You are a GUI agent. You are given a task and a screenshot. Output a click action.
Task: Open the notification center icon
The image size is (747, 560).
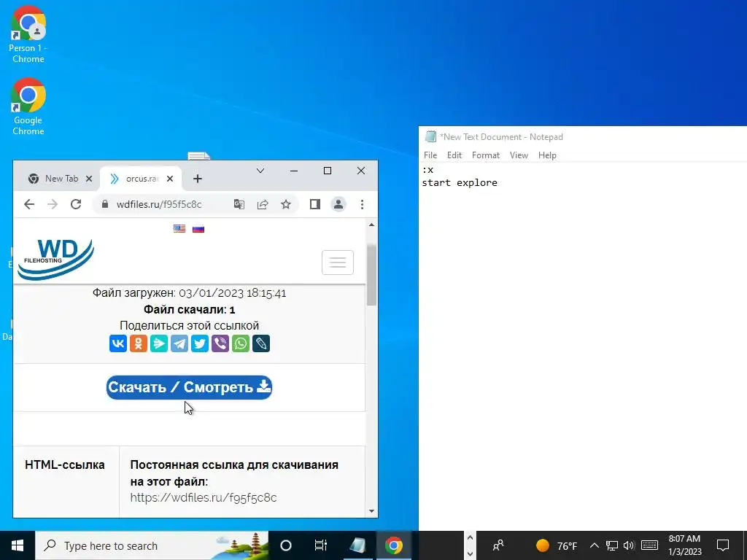click(x=723, y=545)
